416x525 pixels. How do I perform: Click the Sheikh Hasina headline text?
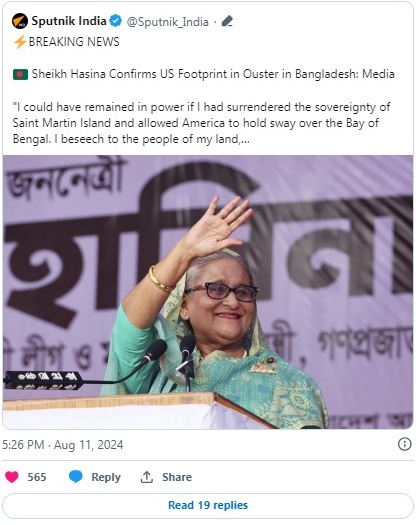pos(213,74)
